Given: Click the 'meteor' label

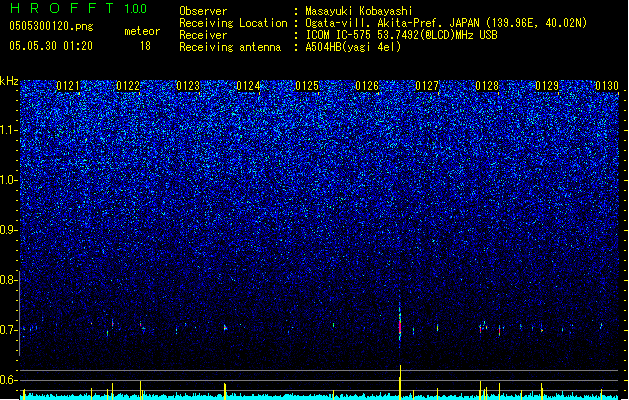Looking at the screenshot, I should 142,31.
